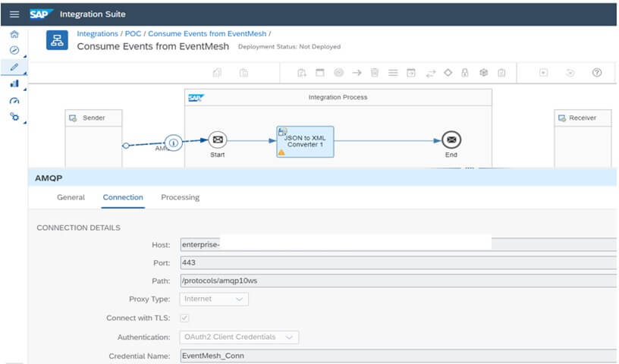Screen dimensions: 619x364
Task: Open the gauge icon in sidebar
Action: click(14, 101)
